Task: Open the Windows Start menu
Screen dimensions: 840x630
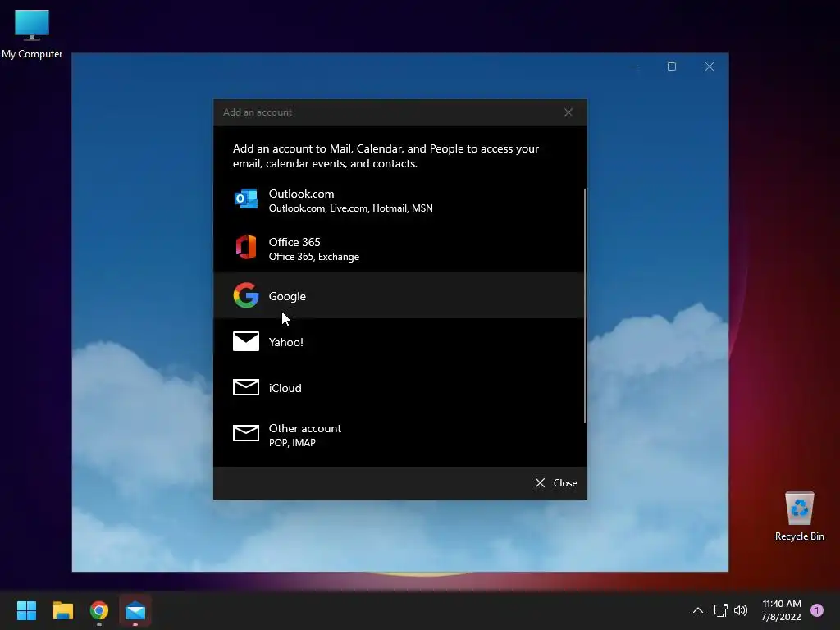Action: (x=26, y=610)
